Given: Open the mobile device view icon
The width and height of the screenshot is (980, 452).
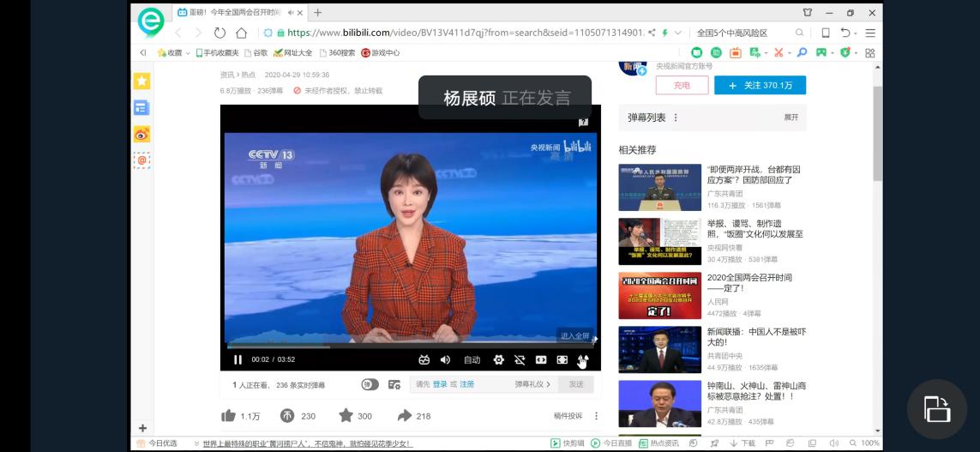Looking at the screenshot, I should click(x=826, y=33).
